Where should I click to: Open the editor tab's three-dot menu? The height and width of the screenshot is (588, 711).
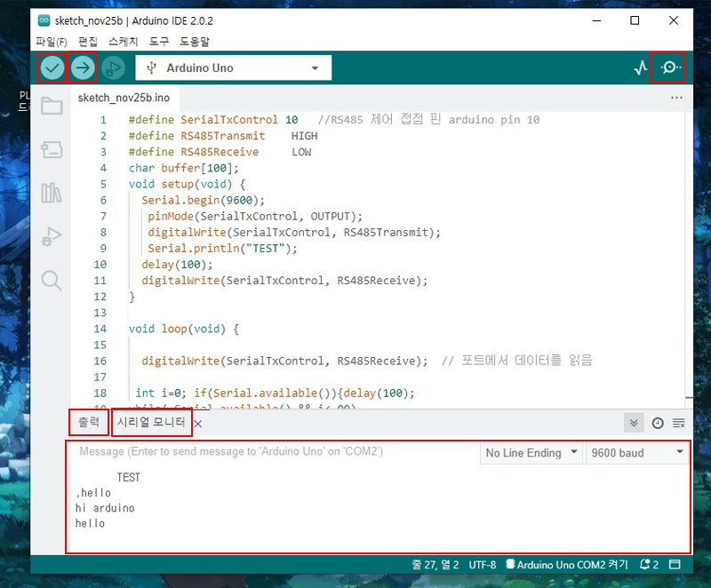[676, 98]
